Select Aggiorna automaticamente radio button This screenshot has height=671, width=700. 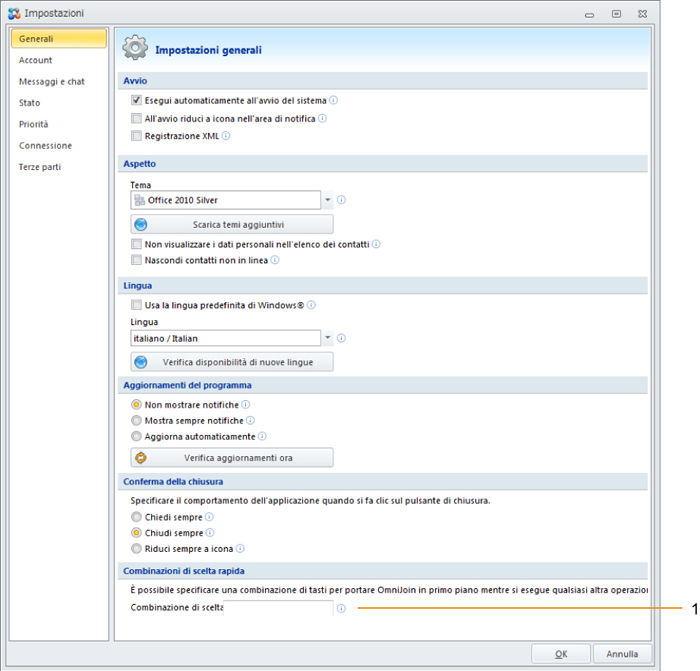point(136,436)
